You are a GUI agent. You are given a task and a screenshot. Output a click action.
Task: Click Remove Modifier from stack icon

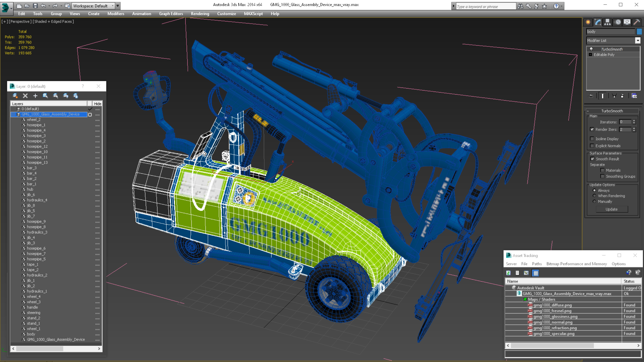622,96
